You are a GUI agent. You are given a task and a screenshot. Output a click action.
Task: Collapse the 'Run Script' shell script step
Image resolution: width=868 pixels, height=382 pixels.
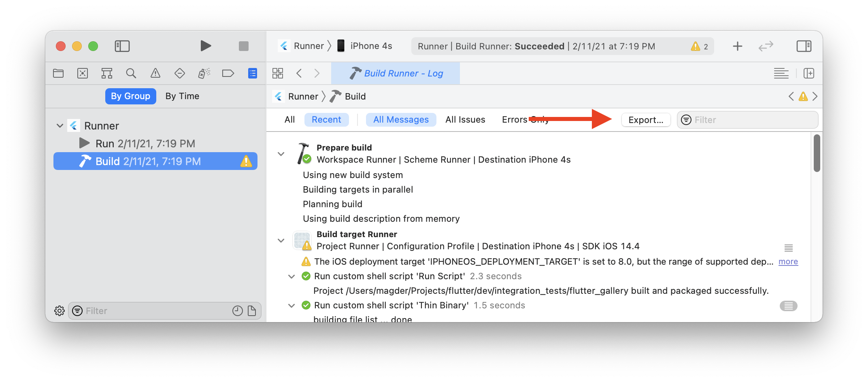(291, 276)
